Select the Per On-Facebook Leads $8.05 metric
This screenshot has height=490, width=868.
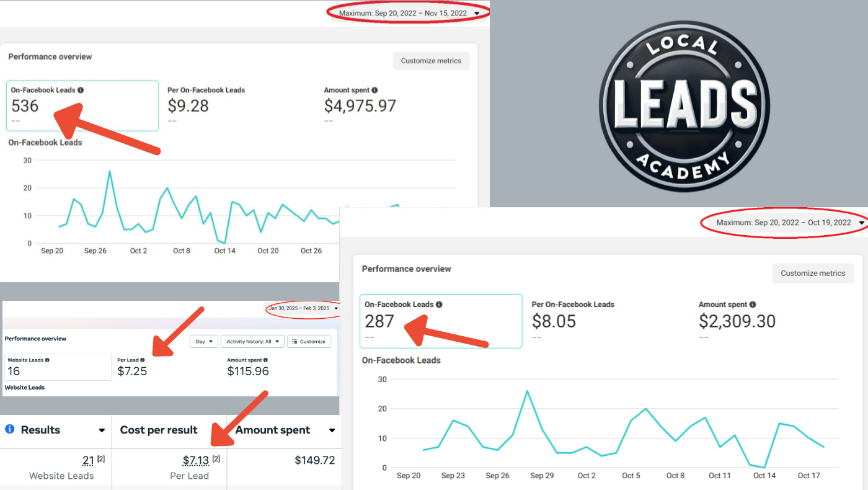[573, 319]
